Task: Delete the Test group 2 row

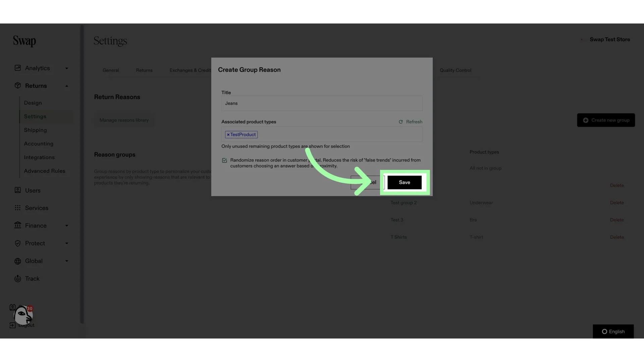Action: (617, 203)
